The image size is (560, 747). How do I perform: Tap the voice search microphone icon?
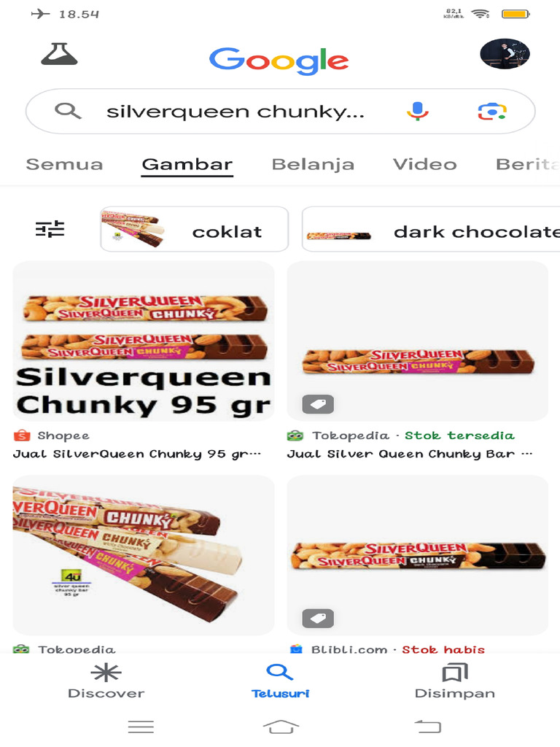[418, 111]
